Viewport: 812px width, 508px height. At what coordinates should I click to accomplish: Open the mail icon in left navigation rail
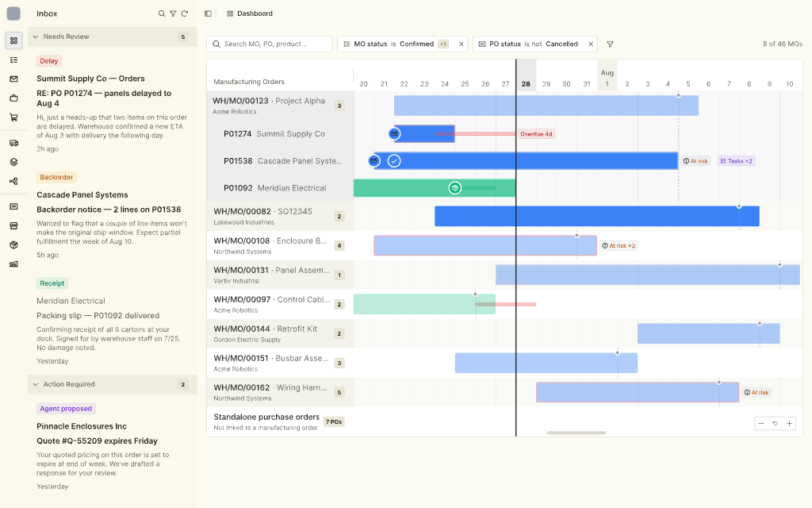click(14, 79)
